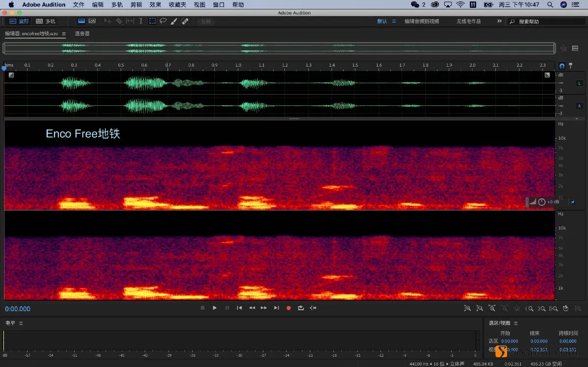Open Spotlight search in menu bar
588x367 pixels.
tap(550, 4)
